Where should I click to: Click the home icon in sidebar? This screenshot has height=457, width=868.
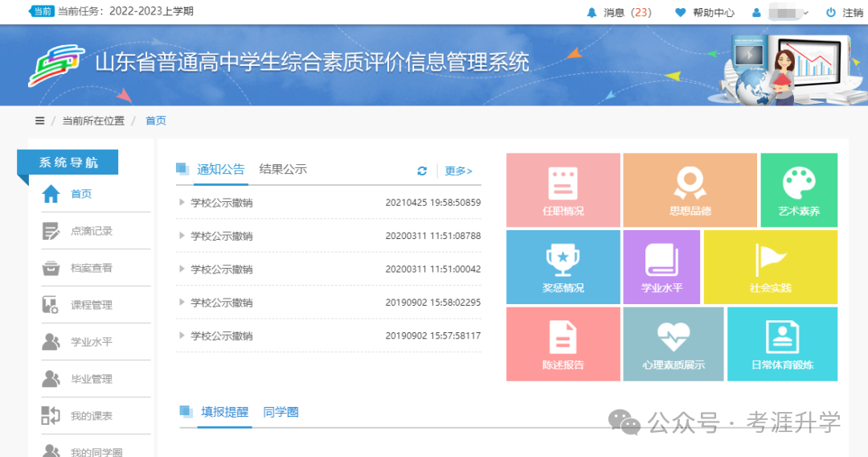pyautogui.click(x=51, y=194)
